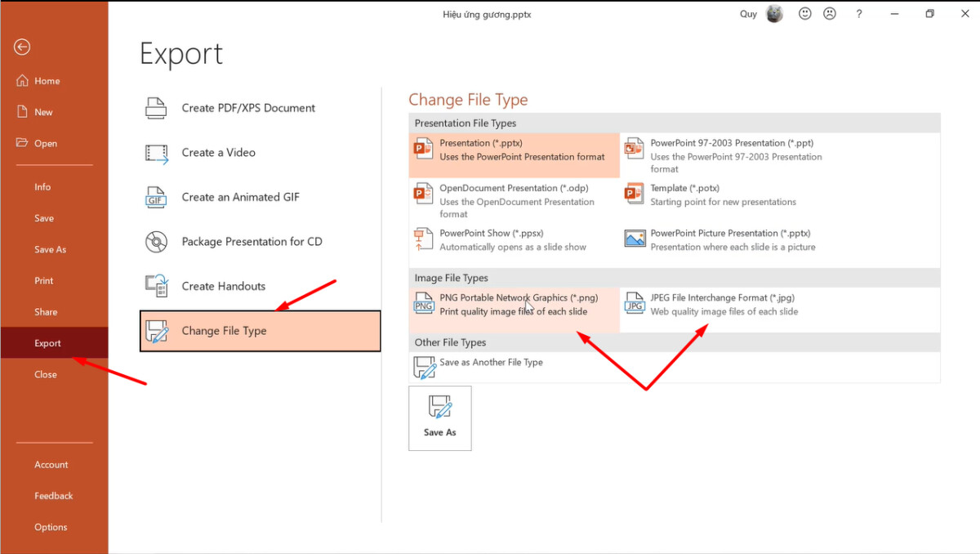The height and width of the screenshot is (554, 980).
Task: Click 'Starting point for new presentations' description
Action: pyautogui.click(x=724, y=202)
